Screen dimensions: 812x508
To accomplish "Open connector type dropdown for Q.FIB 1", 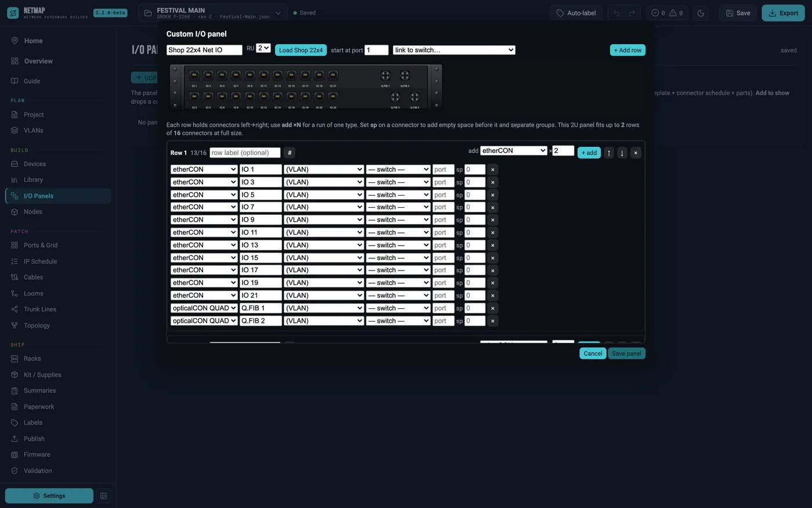I will 204,308.
